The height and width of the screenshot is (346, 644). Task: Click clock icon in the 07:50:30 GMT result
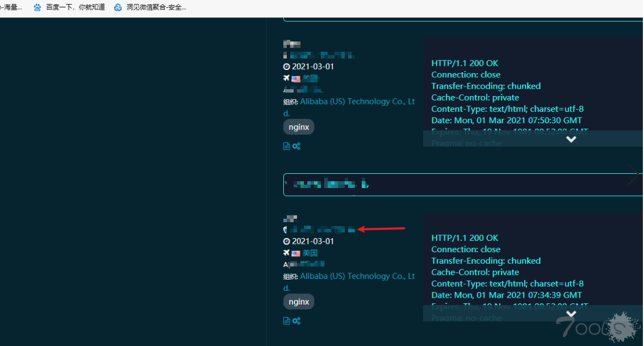pos(287,66)
